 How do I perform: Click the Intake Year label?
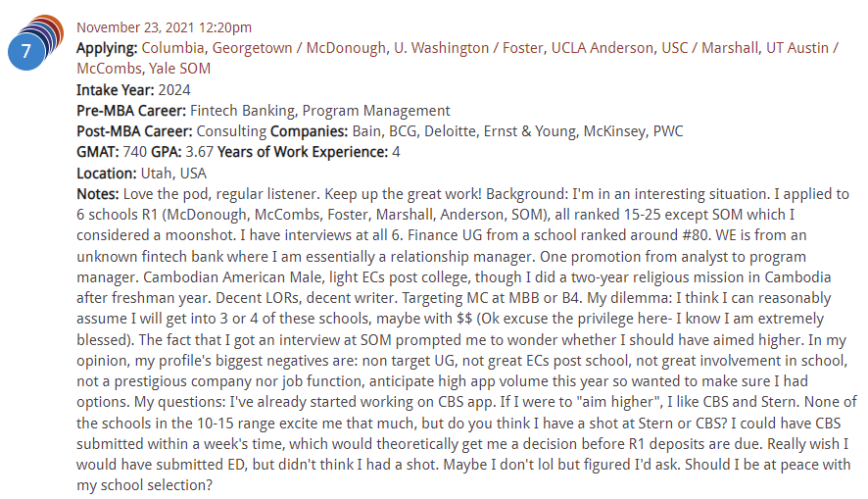[116, 90]
